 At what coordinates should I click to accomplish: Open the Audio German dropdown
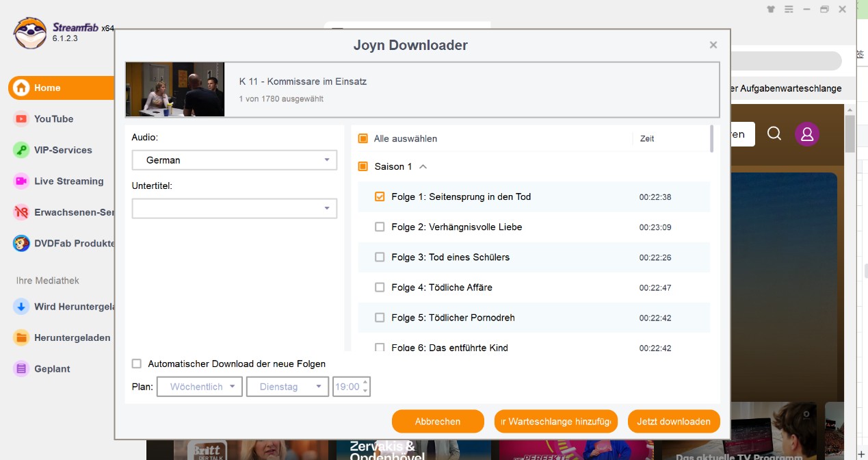click(235, 160)
